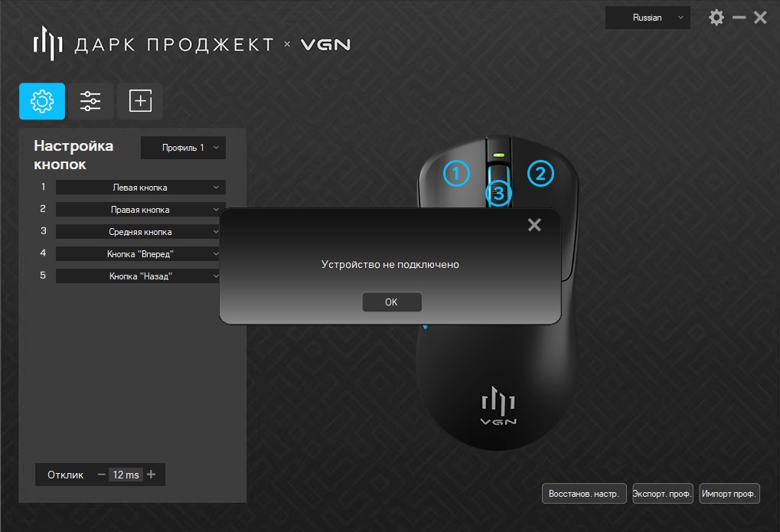The image size is (780, 532).
Task: Click the Отклик label
Action: pyautogui.click(x=65, y=475)
